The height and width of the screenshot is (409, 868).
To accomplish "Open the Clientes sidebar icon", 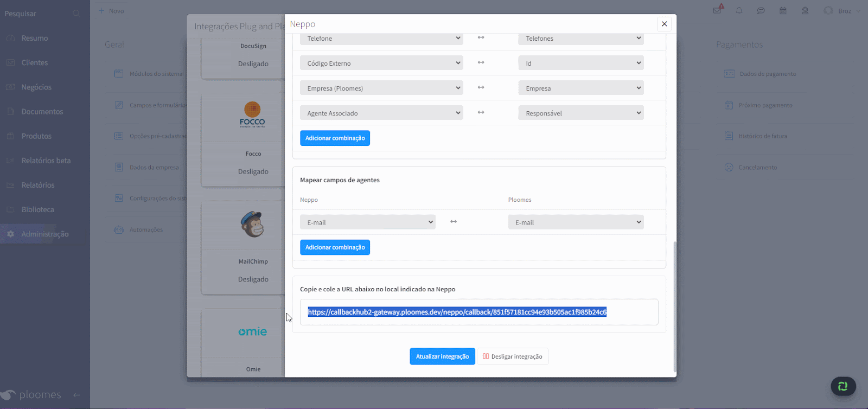I will coord(10,63).
